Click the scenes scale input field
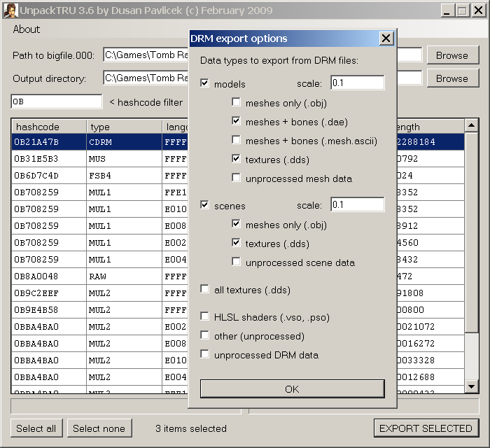The width and height of the screenshot is (490, 448). (357, 205)
